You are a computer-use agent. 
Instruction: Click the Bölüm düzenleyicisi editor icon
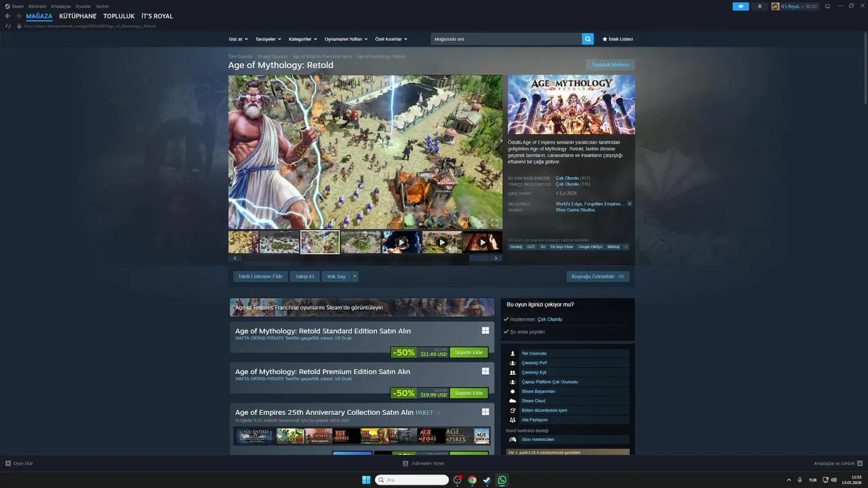[513, 410]
